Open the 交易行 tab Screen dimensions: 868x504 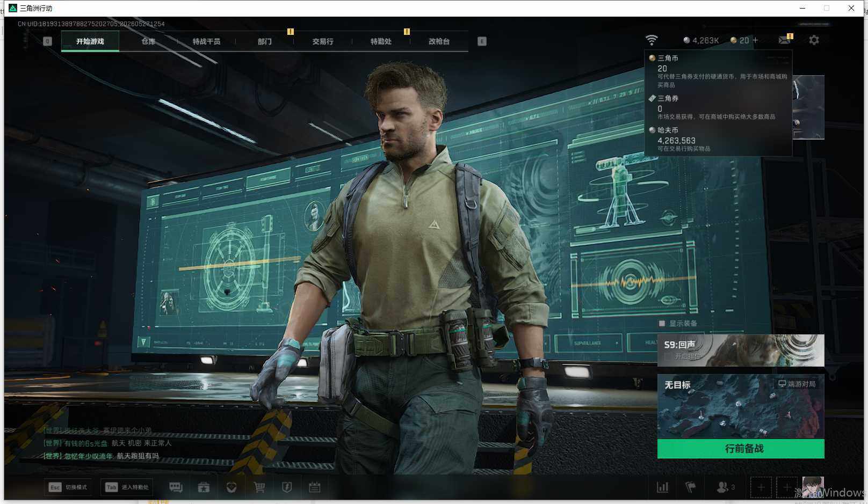point(323,41)
